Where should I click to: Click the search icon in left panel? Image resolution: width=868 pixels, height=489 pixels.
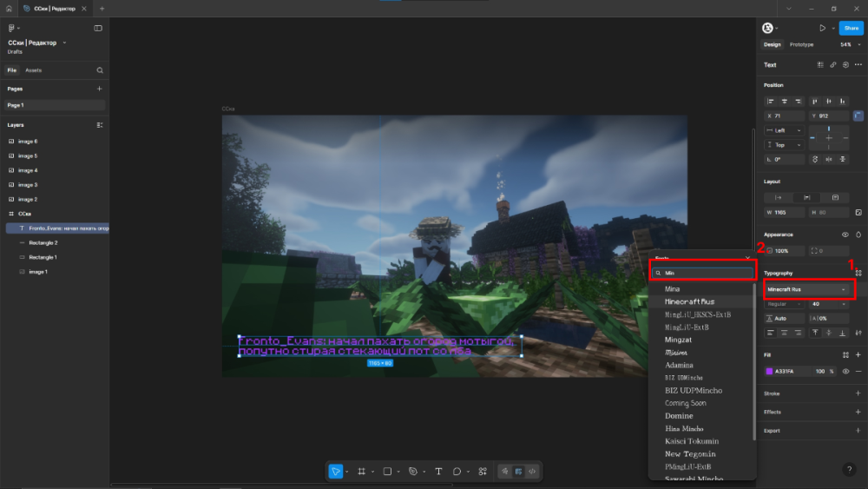pos(100,70)
